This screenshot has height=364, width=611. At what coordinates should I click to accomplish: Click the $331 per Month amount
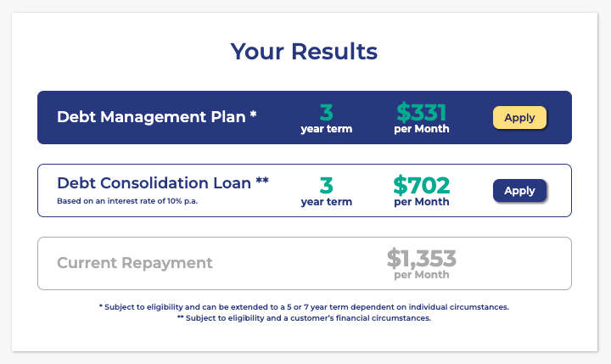421,112
